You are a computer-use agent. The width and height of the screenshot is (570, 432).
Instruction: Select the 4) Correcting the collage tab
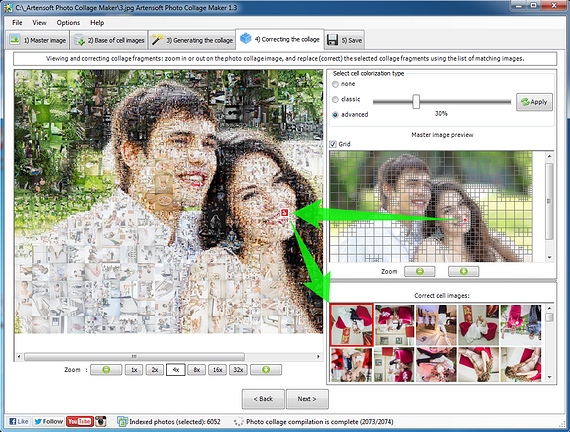280,39
